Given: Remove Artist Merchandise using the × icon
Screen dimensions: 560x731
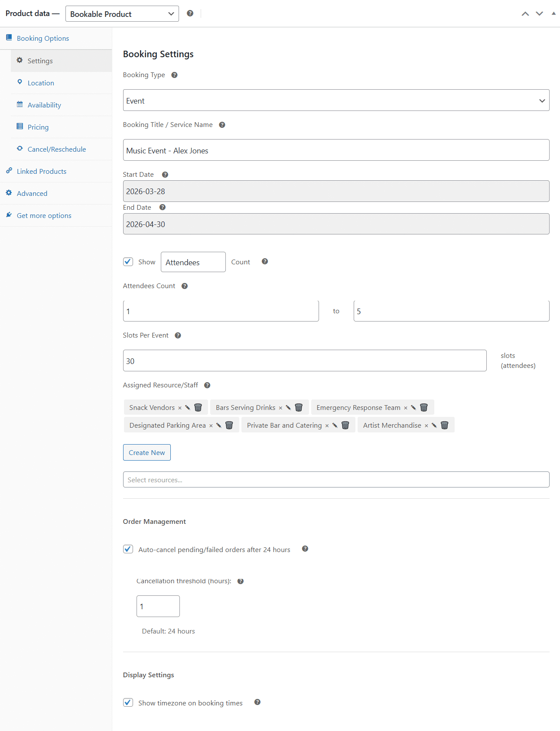Looking at the screenshot, I should (x=427, y=426).
